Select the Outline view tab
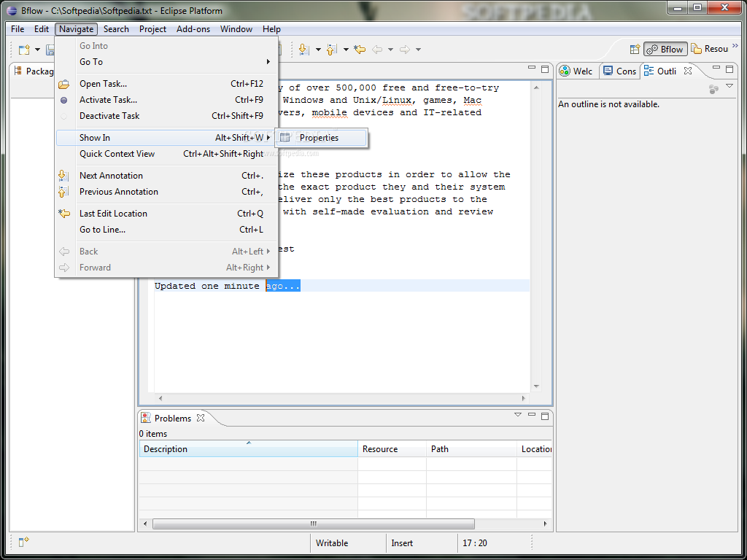This screenshot has height=560, width=747. pos(659,71)
